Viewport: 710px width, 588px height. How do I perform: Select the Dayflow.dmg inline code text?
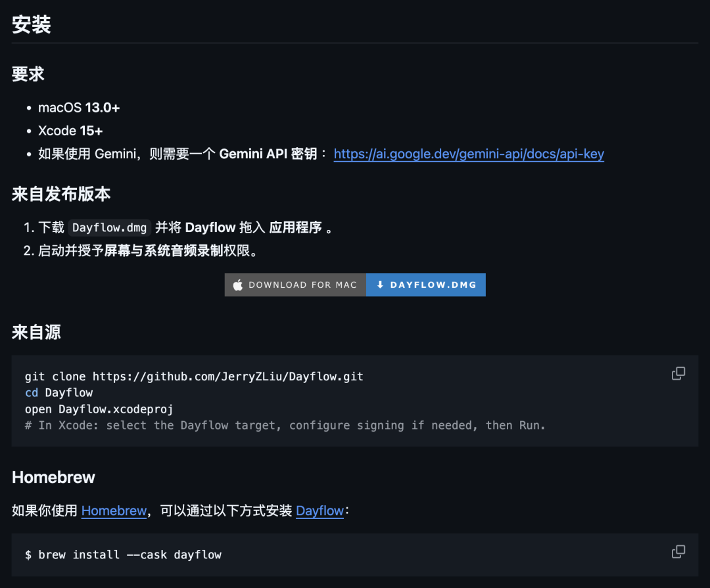(109, 227)
